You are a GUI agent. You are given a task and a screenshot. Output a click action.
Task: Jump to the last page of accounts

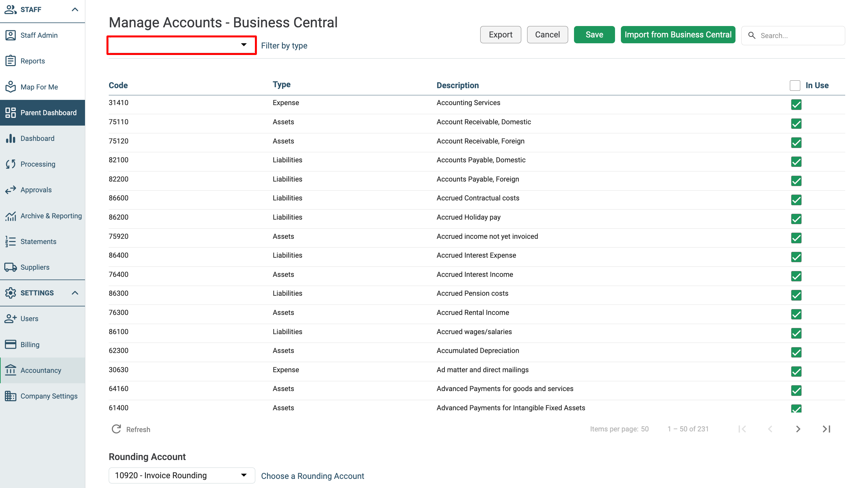click(826, 429)
